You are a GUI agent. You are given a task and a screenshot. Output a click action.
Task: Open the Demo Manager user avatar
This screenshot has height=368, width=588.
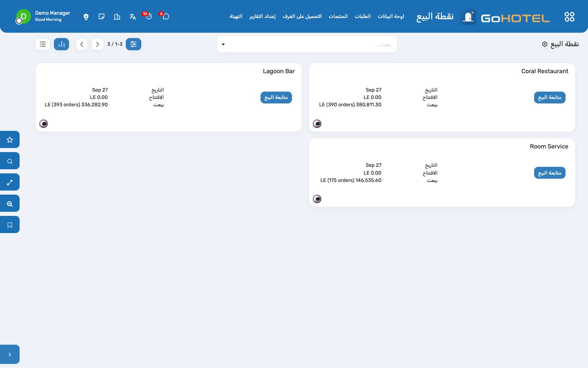23,17
